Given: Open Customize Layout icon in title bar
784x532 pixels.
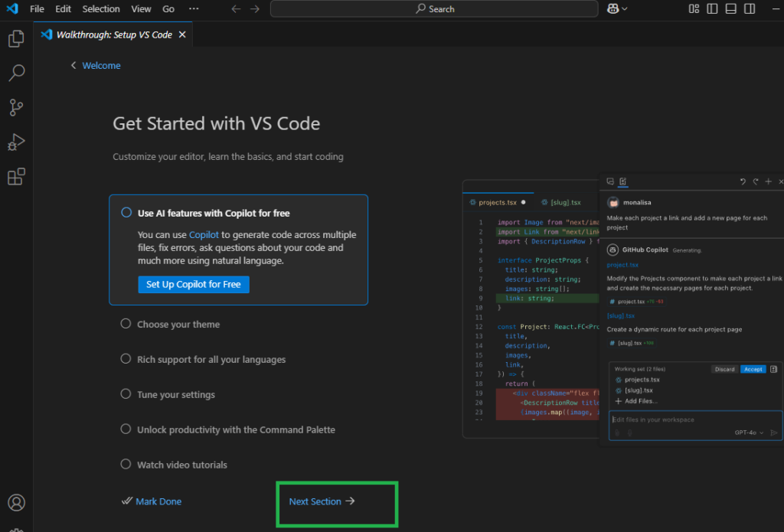Looking at the screenshot, I should [x=694, y=9].
